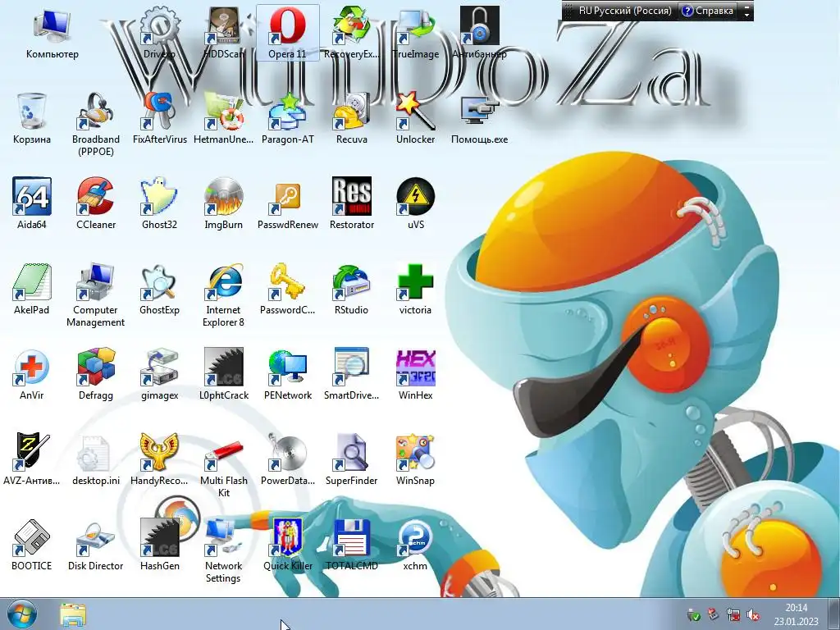Open the GhostExp shortcut
The image size is (840, 630).
click(160, 289)
